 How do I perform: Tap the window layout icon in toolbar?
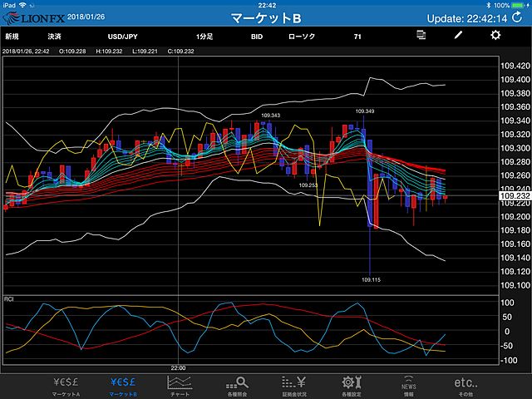[x=421, y=36]
